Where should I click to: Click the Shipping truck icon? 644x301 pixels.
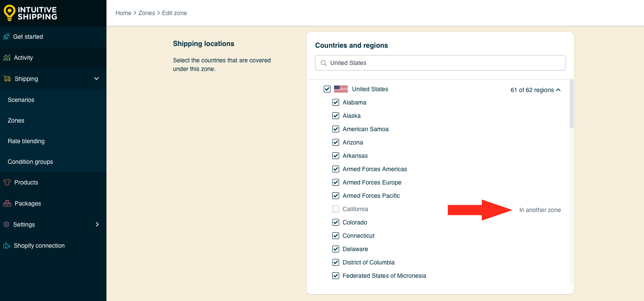click(x=7, y=79)
